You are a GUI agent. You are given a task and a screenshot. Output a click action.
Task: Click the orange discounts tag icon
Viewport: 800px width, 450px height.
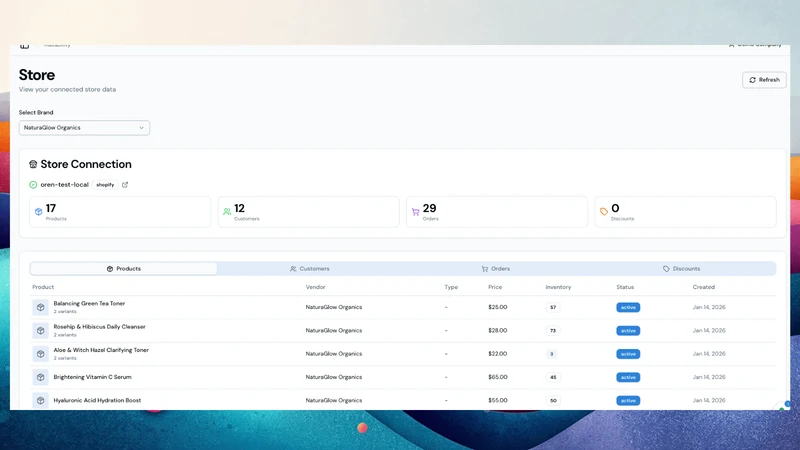(x=604, y=211)
